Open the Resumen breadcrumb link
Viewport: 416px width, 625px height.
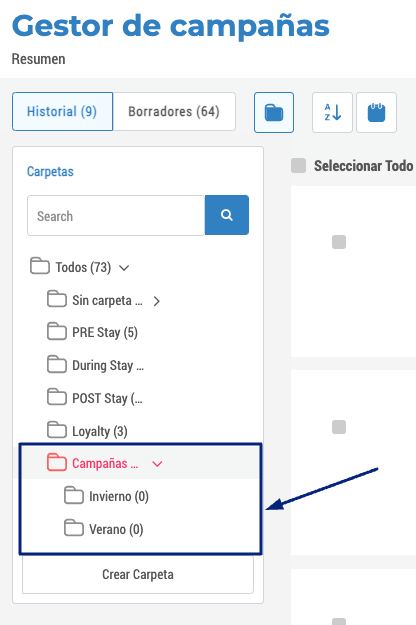tap(38, 59)
